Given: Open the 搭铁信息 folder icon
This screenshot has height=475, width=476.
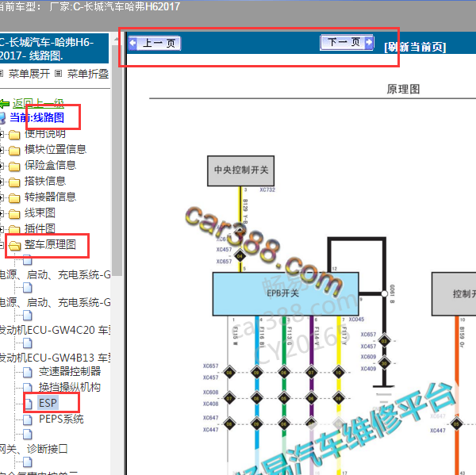Looking at the screenshot, I should (14, 182).
